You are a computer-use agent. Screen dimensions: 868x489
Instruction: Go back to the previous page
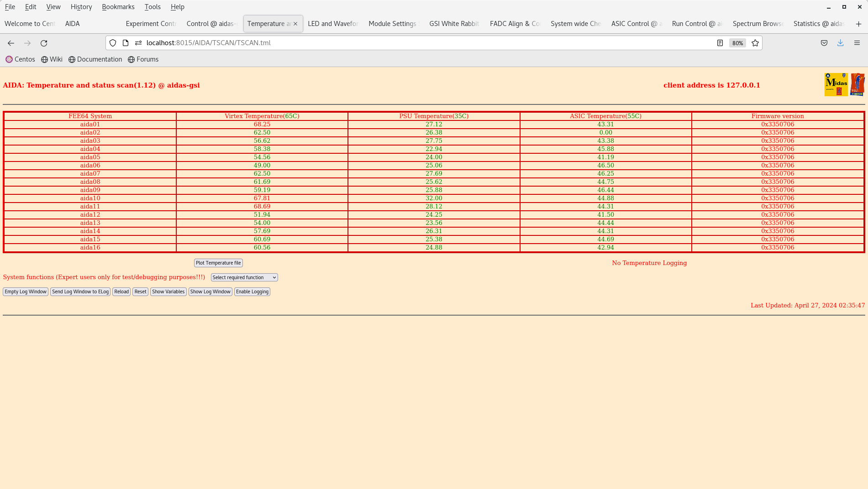click(x=11, y=43)
